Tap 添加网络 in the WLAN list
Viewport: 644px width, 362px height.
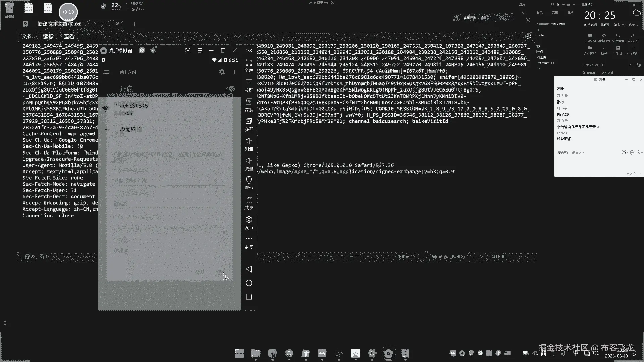pos(131,130)
